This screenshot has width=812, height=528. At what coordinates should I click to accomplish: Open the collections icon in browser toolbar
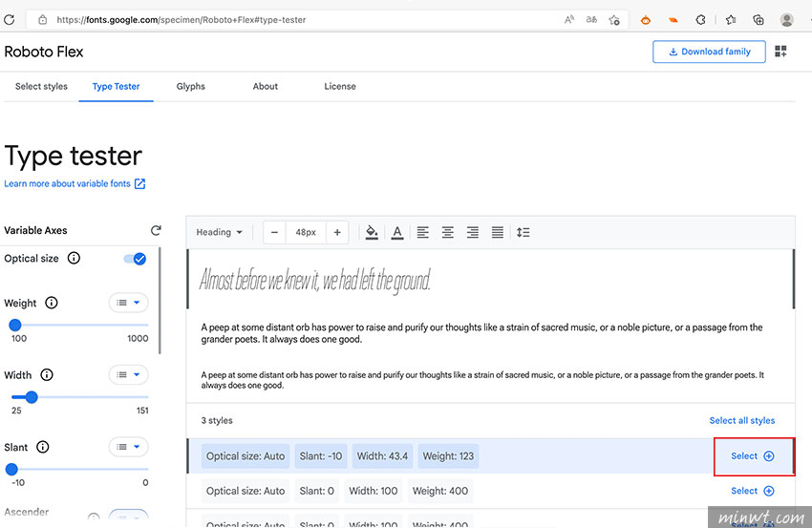759,20
